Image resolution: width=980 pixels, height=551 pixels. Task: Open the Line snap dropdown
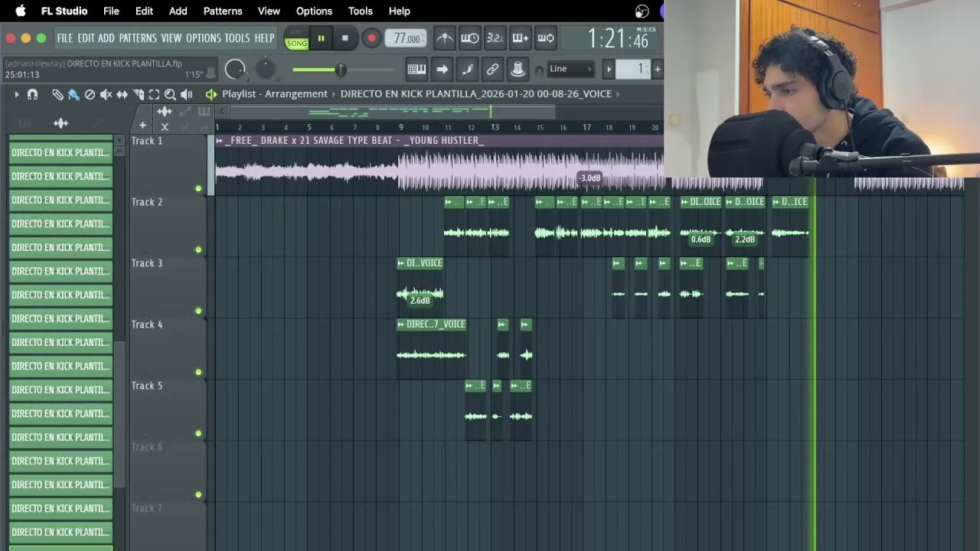point(570,69)
